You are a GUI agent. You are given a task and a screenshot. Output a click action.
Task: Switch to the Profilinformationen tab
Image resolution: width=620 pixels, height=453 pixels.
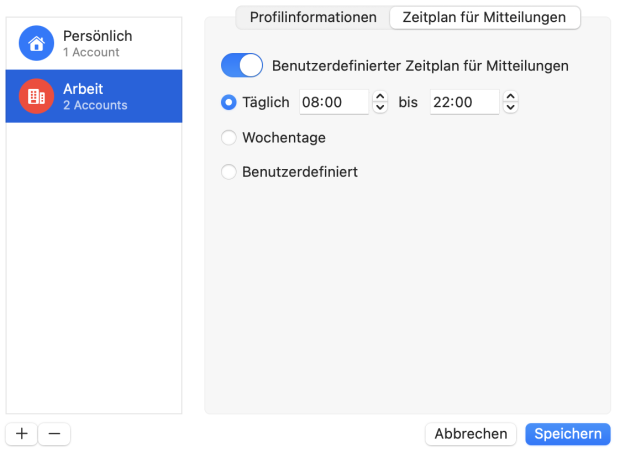[x=313, y=17]
